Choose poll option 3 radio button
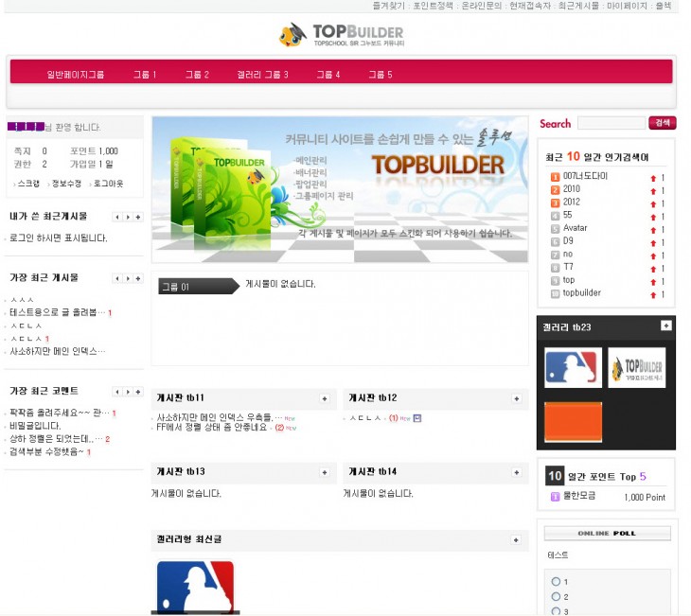This screenshot has width=691, height=616. tap(556, 611)
